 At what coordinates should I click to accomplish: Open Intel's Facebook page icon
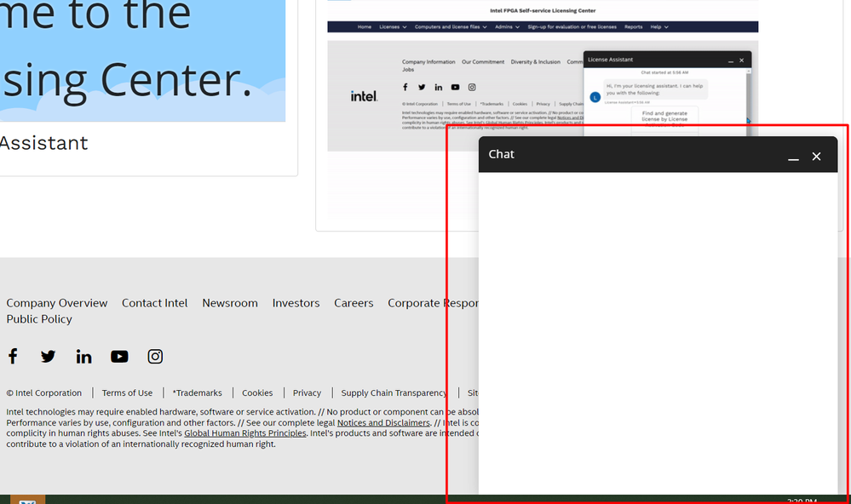click(x=13, y=357)
